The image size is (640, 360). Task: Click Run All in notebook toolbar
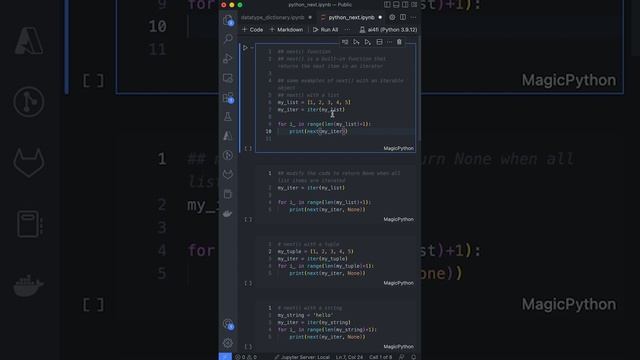[325, 30]
